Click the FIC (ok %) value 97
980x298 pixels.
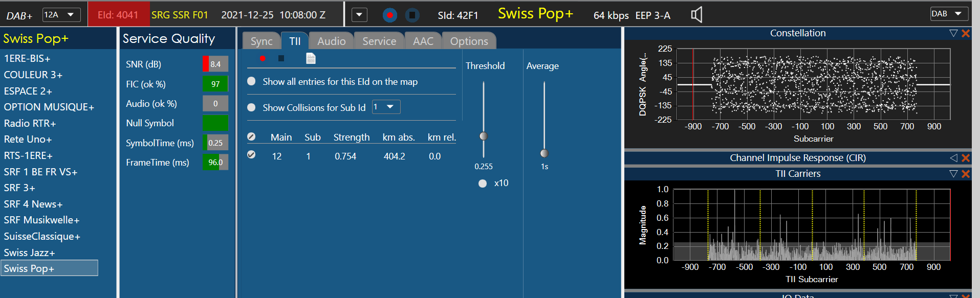coord(215,84)
